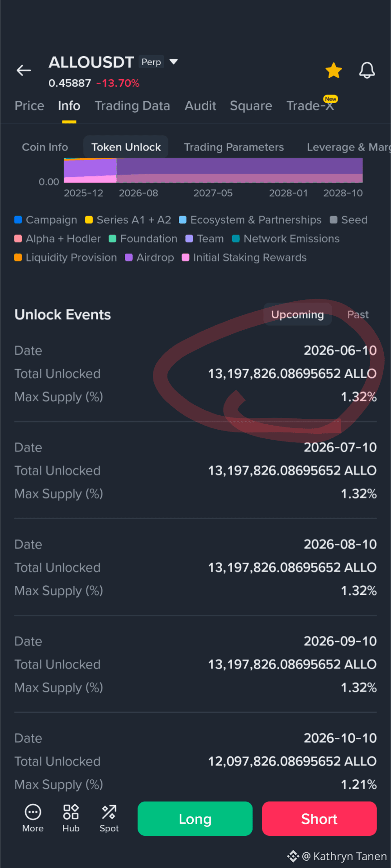Screen dimensions: 391x868
Task: Toggle Airdrop series in chart legend
Action: (x=149, y=257)
